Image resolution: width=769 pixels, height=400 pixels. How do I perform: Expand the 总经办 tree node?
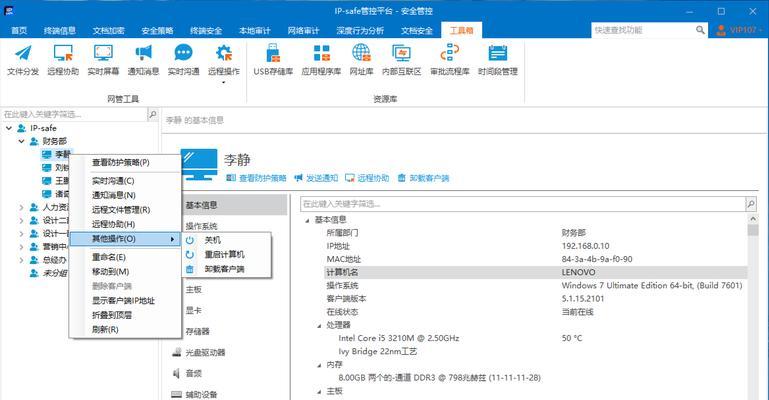coord(22,260)
